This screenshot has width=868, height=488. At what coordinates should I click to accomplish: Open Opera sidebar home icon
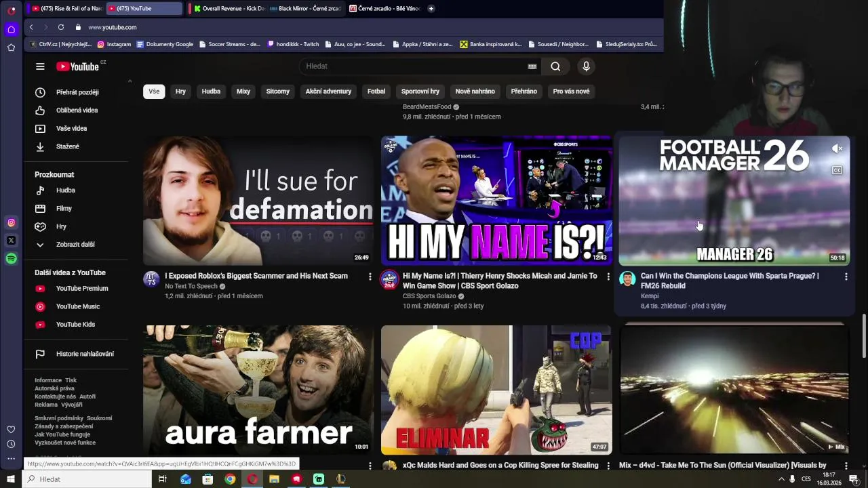[x=11, y=29]
